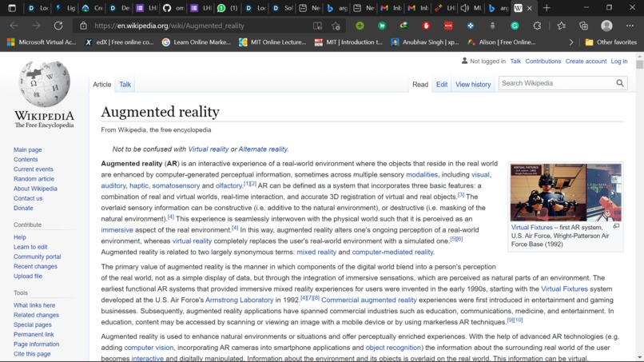Screen dimensions: 644x362
Task: Open the View history tab
Action: click(x=473, y=84)
